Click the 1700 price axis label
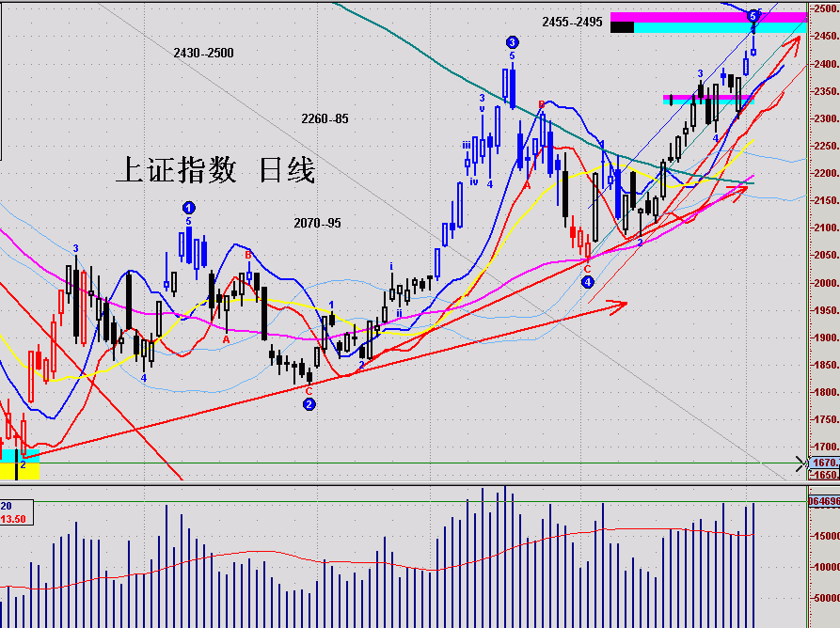This screenshot has width=840, height=628. pyautogui.click(x=827, y=447)
